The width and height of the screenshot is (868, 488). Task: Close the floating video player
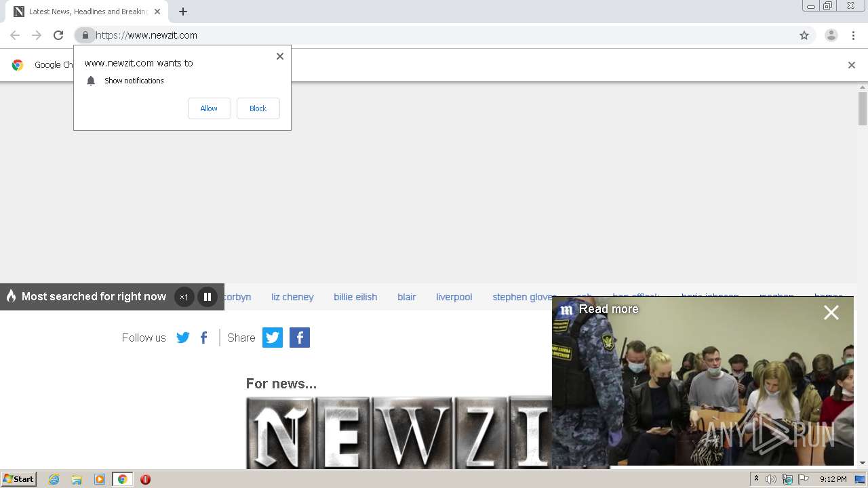[x=831, y=312]
